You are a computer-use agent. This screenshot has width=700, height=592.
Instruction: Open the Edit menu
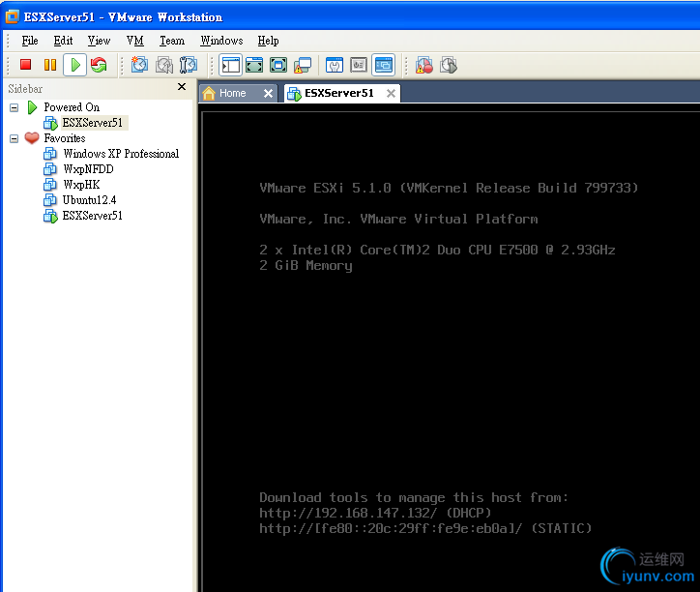coord(63,41)
